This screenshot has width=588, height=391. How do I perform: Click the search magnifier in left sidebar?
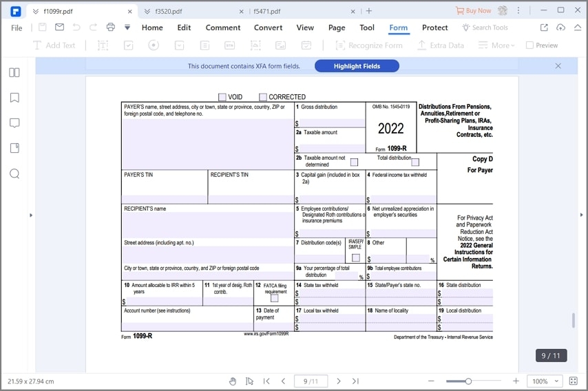[14, 173]
